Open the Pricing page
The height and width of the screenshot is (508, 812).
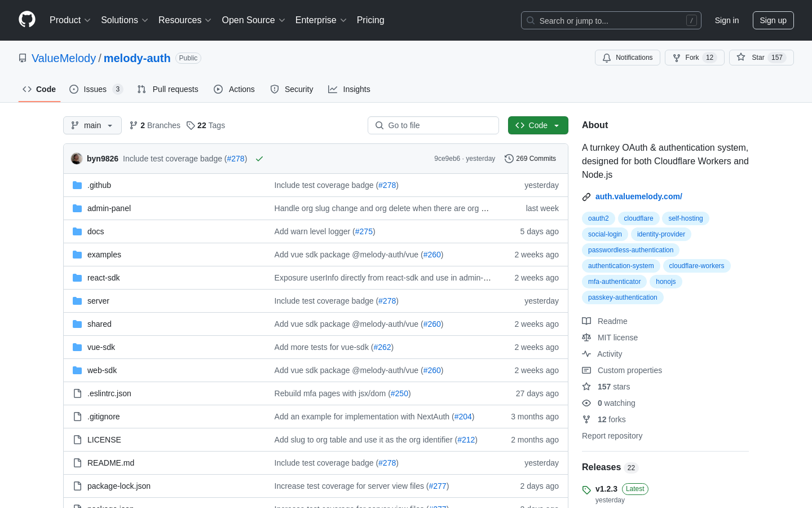coord(370,20)
